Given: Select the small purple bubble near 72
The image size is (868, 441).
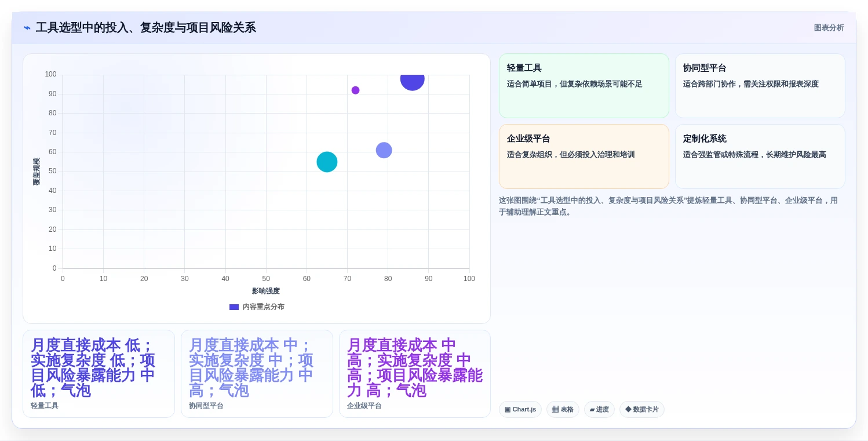Looking at the screenshot, I should 355,90.
